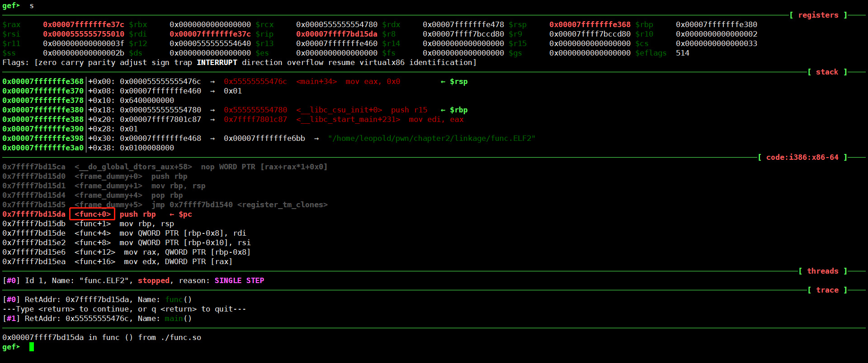868x363 pixels.
Task: Click the $rsp register value 0x00007fffffffe368
Action: 590,24
